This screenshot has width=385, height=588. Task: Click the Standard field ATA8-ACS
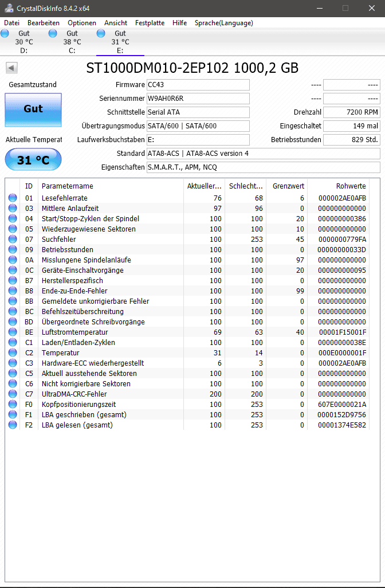click(263, 154)
